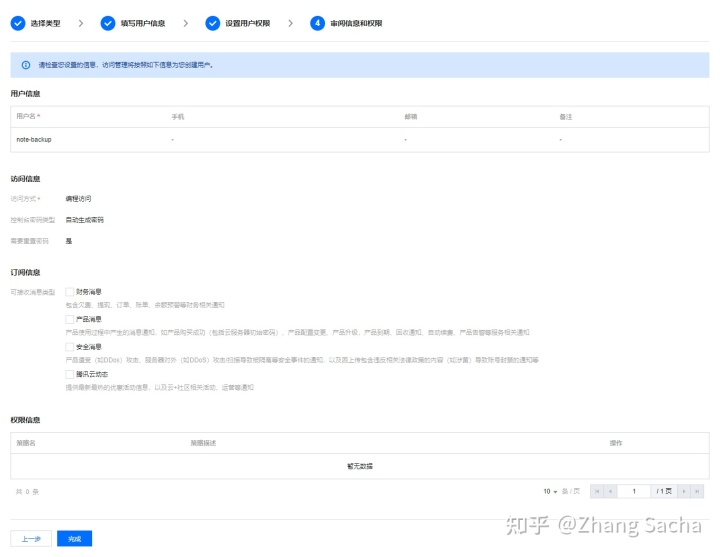Click the 选择类型 step checkmark icon

(x=18, y=22)
